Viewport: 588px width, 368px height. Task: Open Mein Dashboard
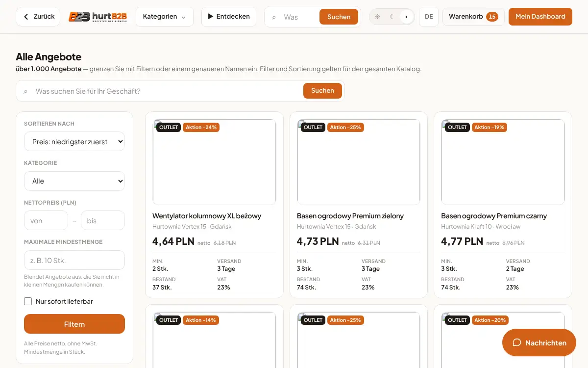(540, 17)
